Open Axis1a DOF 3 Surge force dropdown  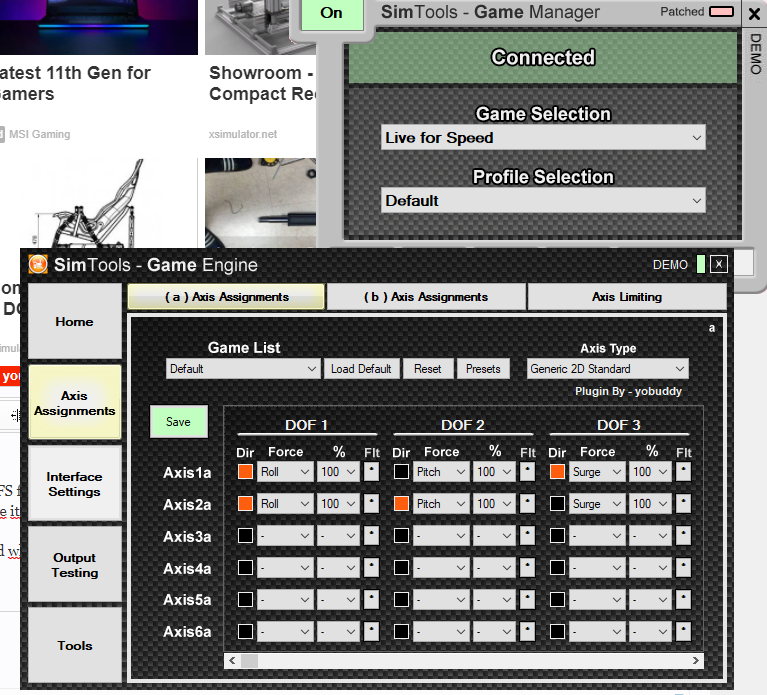click(597, 471)
